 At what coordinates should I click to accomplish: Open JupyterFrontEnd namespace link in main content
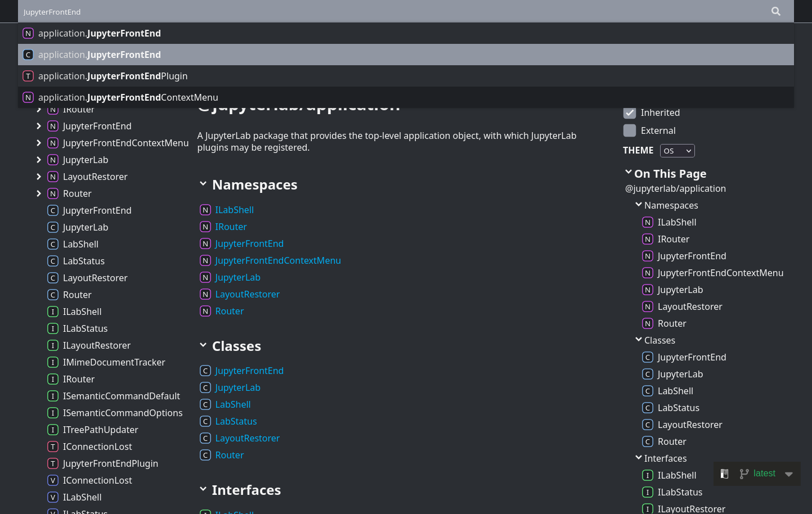click(x=249, y=244)
